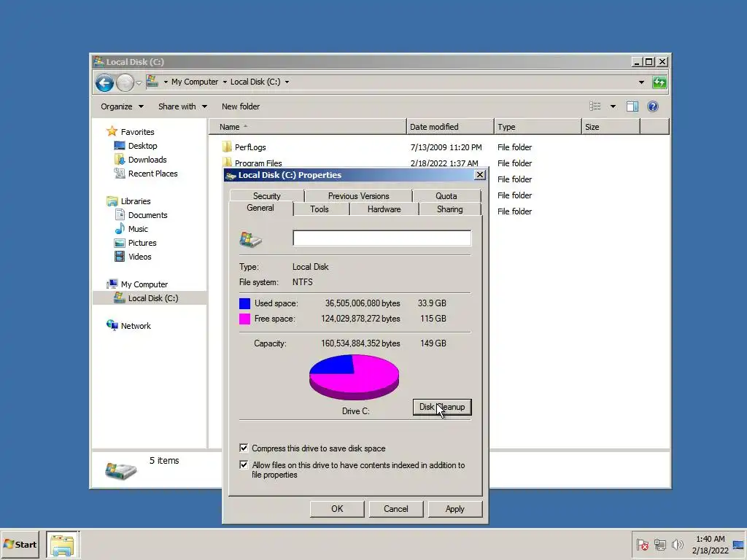The image size is (747, 560).
Task: Sort by Date modified column header
Action: pyautogui.click(x=450, y=127)
